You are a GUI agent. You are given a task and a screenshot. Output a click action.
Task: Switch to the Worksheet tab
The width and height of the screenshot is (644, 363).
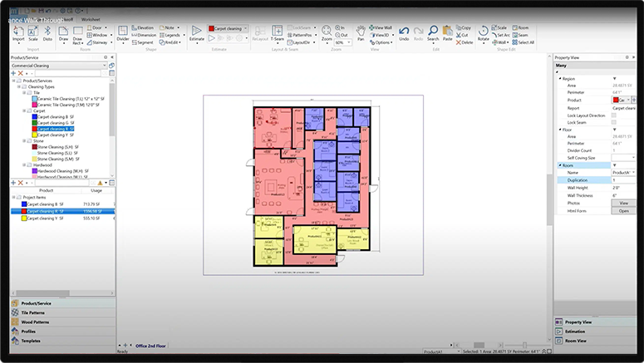point(93,17)
